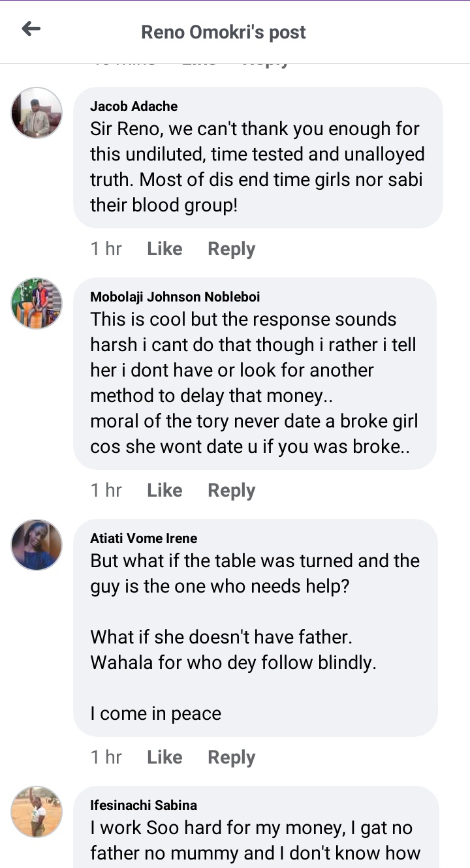Open Jacob Adache's profile picture
The height and width of the screenshot is (868, 470).
click(37, 113)
